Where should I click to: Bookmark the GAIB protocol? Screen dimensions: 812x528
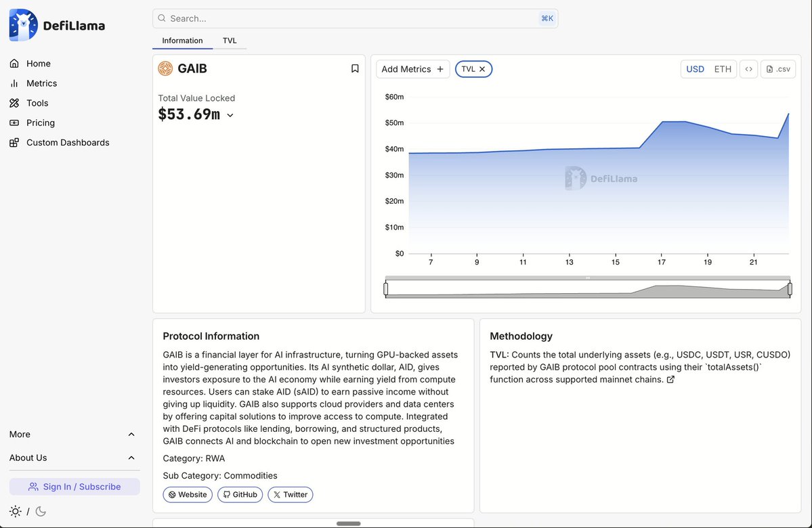355,68
